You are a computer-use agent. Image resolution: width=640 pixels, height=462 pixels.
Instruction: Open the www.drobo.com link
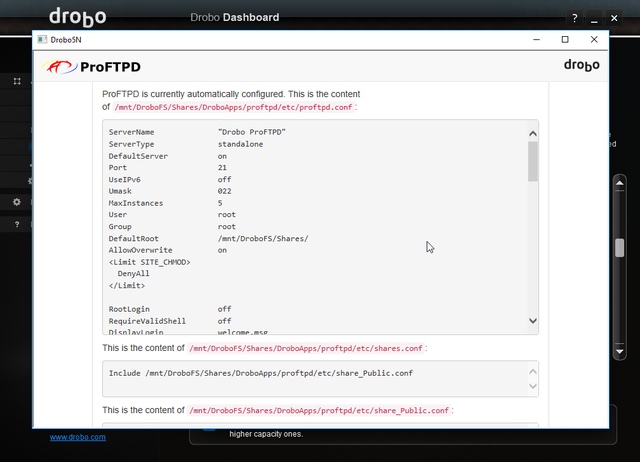coord(78,437)
